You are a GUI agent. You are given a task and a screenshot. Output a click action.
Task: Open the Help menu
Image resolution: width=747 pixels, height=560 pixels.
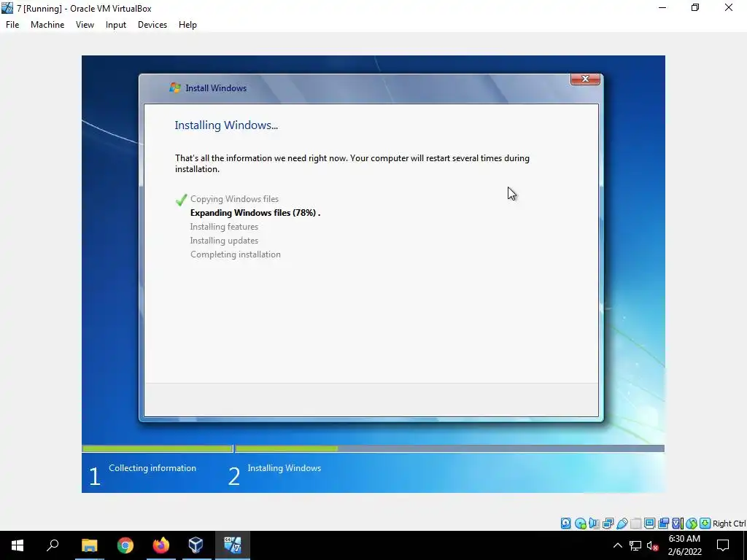click(x=187, y=25)
